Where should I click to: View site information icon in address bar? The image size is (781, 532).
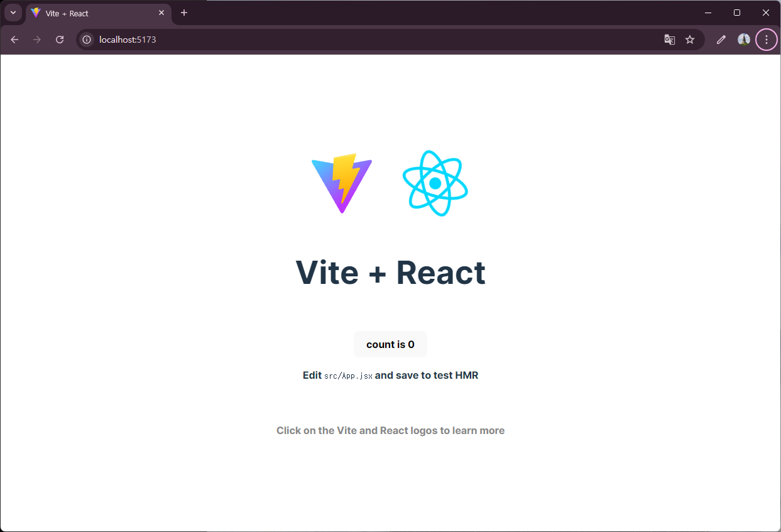tap(87, 40)
